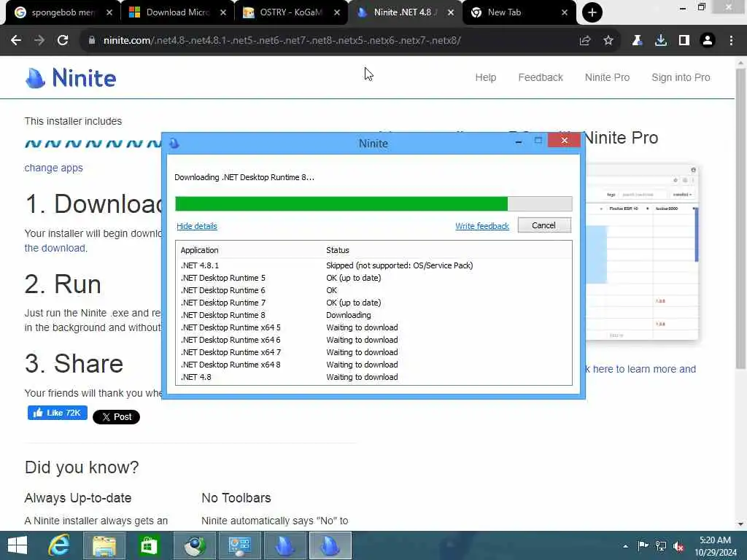Share this page via the share icon
The height and width of the screenshot is (560, 747).
pos(585,41)
